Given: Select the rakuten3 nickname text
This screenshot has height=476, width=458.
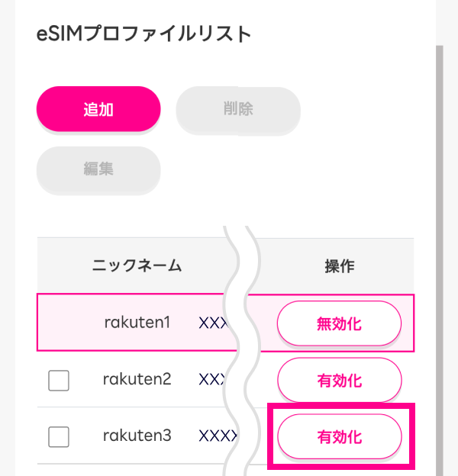Looking at the screenshot, I should (137, 436).
